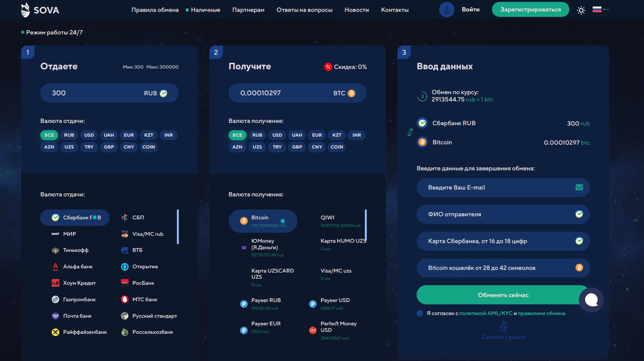Viewport: 644px width, 361px height.
Task: Filter receive currencies by KZT
Action: pyautogui.click(x=337, y=135)
